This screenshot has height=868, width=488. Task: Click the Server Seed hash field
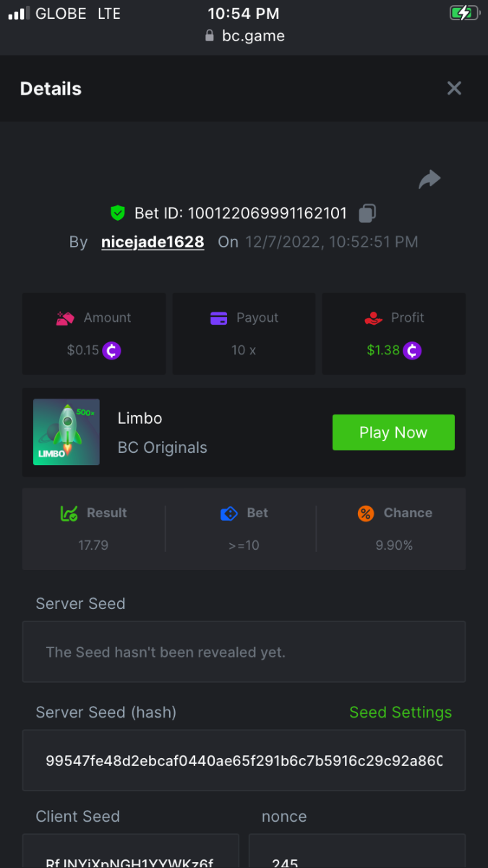tap(244, 760)
